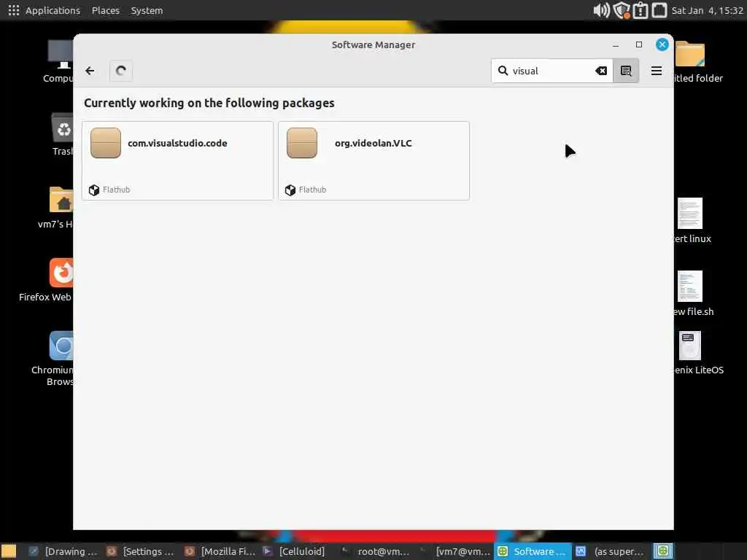This screenshot has width=747, height=560.
Task: Click the org.videolan.VLC package name
Action: pyautogui.click(x=373, y=143)
